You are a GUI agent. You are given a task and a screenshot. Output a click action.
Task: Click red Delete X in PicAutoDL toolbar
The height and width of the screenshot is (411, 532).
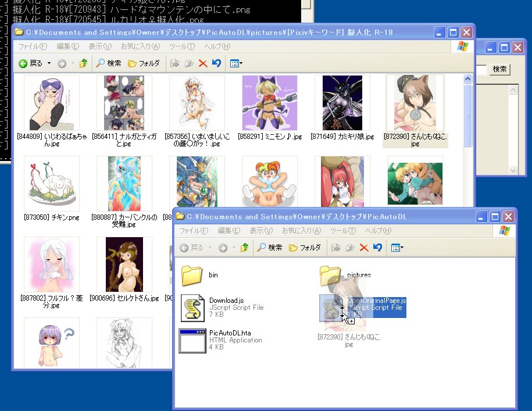tap(364, 248)
